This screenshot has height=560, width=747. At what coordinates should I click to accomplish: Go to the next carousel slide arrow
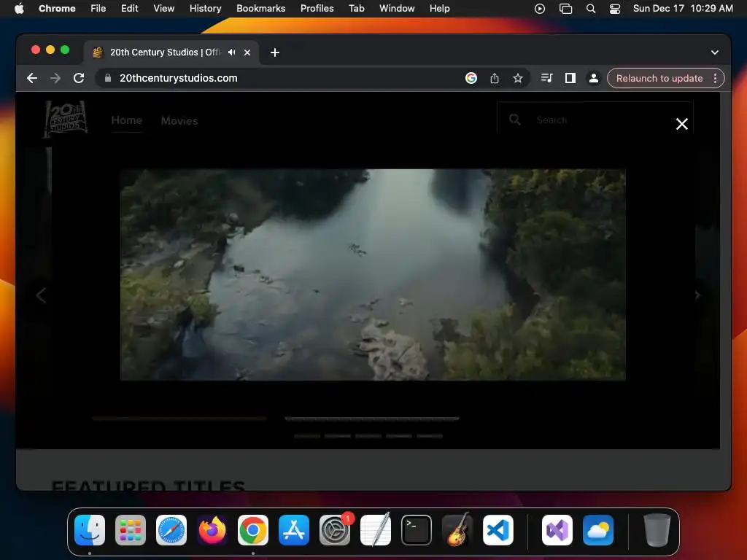click(x=697, y=295)
